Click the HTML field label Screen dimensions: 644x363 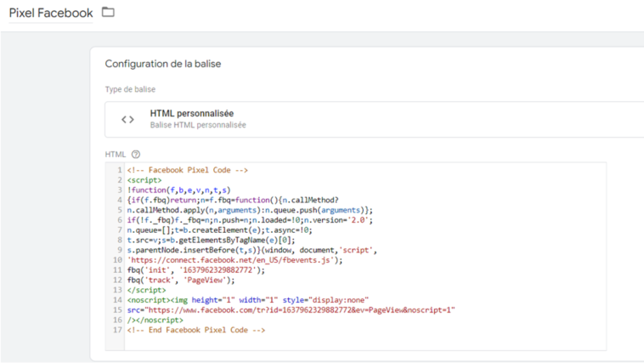(116, 155)
